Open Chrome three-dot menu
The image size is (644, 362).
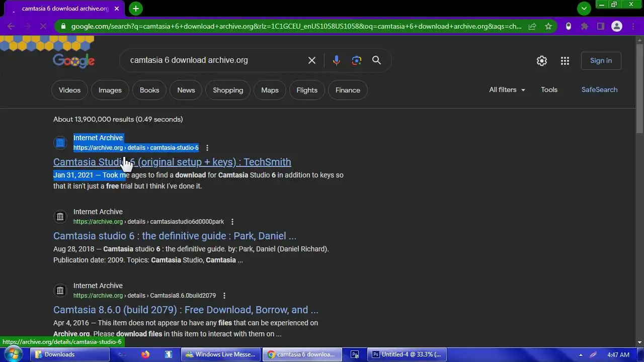(633, 26)
